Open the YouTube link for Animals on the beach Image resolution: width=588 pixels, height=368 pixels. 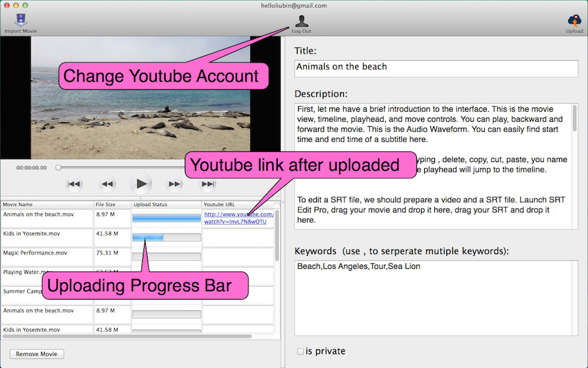click(x=239, y=218)
